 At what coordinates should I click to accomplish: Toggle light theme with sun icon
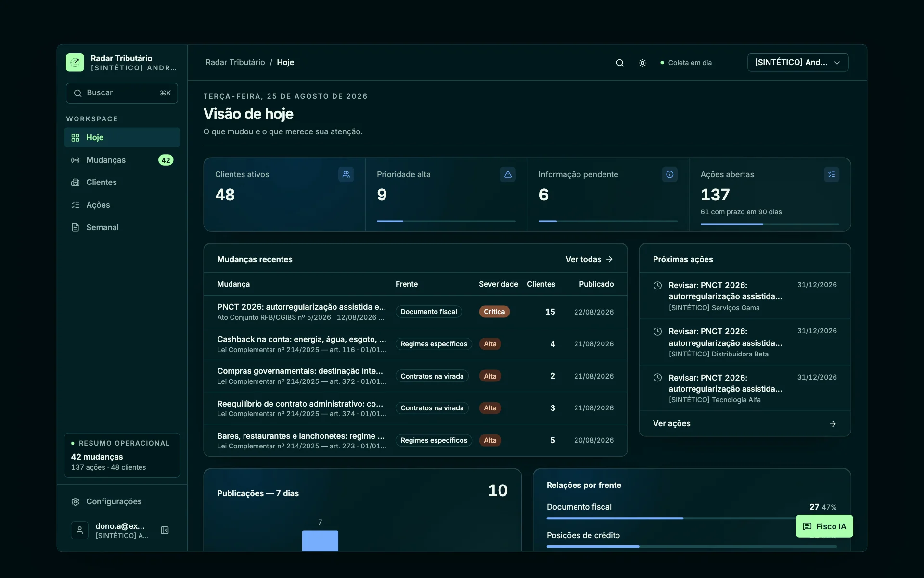642,63
